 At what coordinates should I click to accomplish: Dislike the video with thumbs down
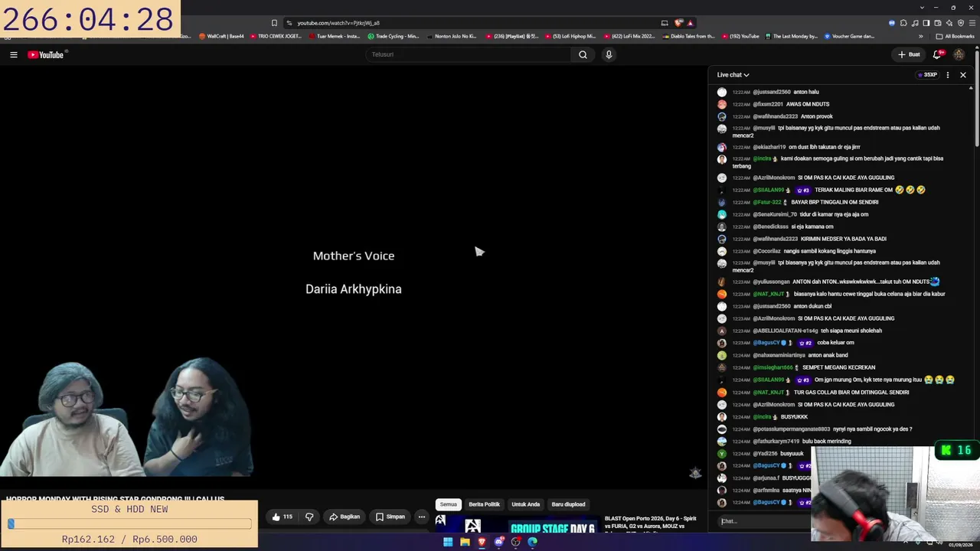(x=309, y=517)
